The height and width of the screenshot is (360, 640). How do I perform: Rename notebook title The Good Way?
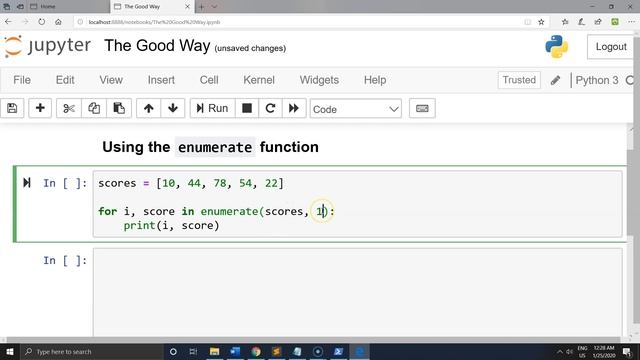(157, 46)
